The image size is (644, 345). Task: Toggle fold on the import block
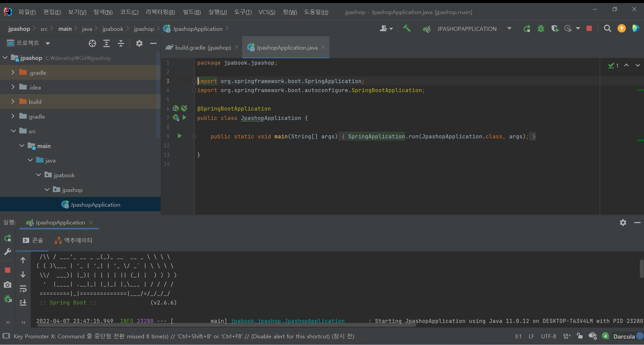[194, 81]
